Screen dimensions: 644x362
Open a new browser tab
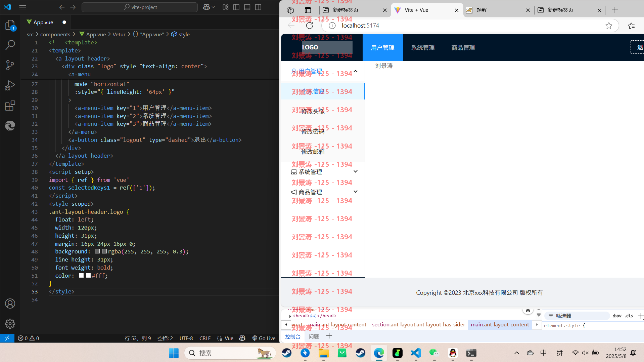point(615,10)
